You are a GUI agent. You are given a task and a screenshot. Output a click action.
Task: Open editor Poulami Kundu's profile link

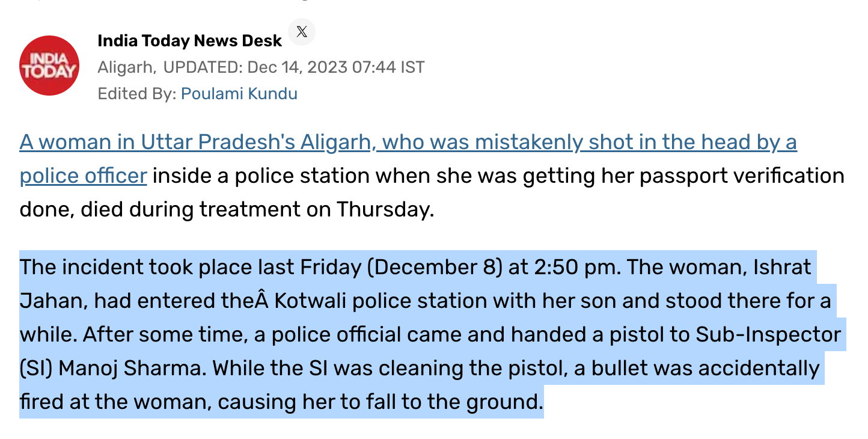point(239,94)
